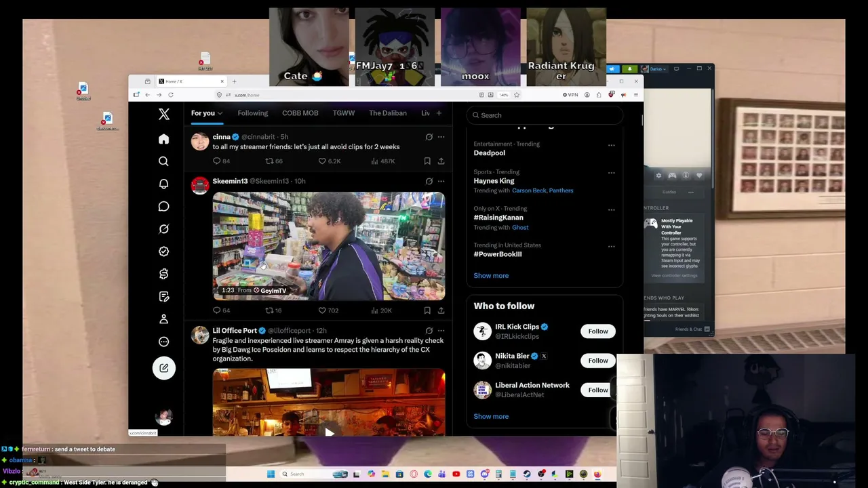868x488 pixels.
Task: Switch to Following tab
Action: 252,113
